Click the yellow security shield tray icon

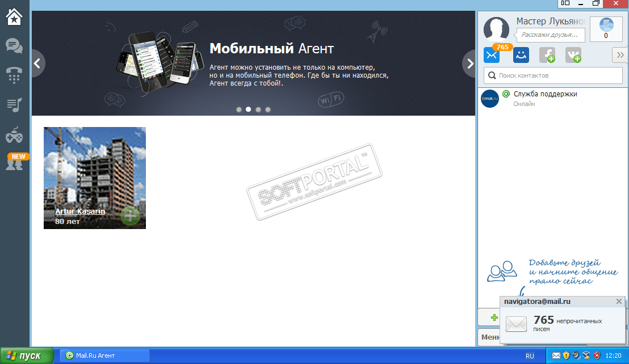(566, 355)
